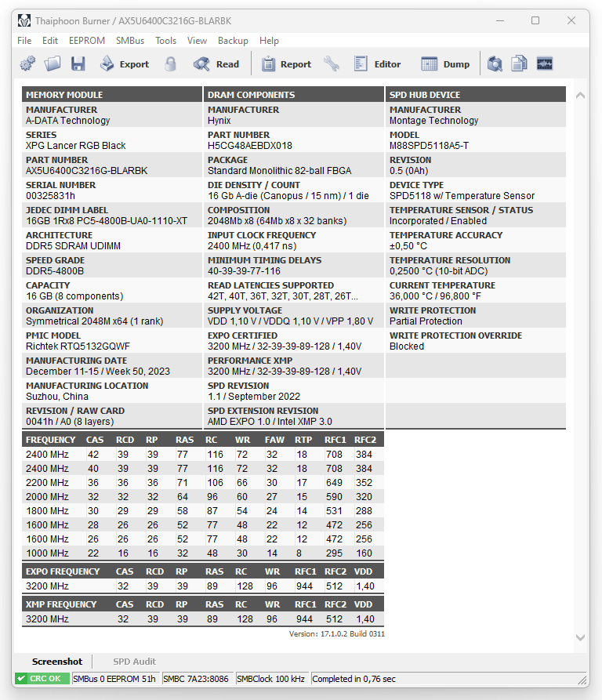
Task: Open the Help menu
Action: coord(269,41)
